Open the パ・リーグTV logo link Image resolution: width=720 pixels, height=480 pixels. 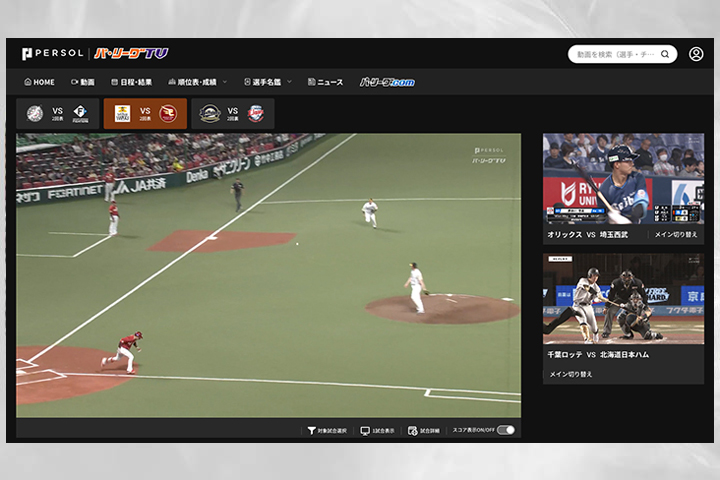[131, 53]
